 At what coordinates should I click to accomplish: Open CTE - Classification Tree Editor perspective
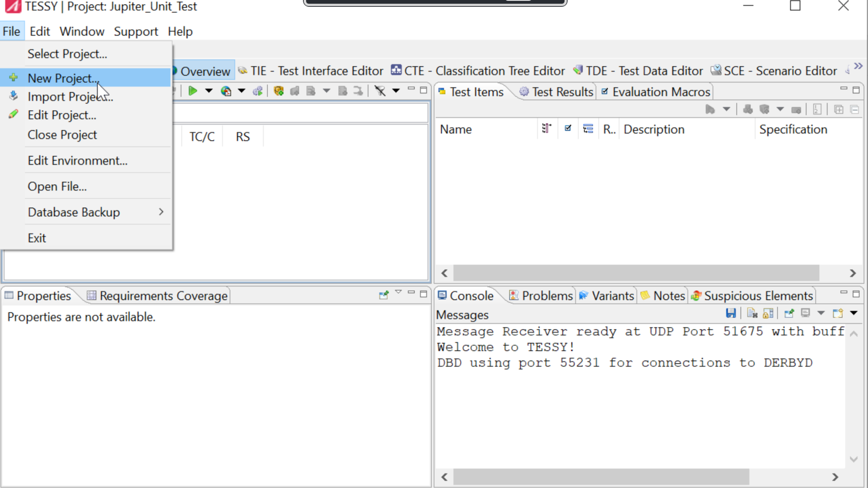point(478,71)
